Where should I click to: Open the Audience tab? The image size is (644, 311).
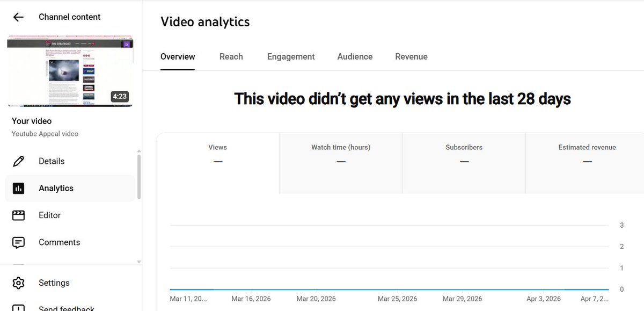point(355,56)
